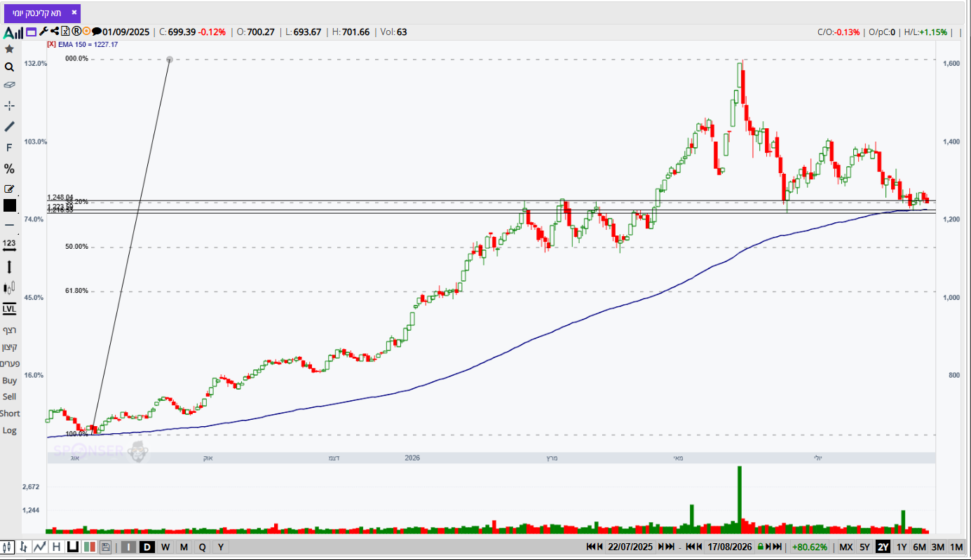Click the Short button
Viewport: 971px width, 560px height.
(10, 414)
